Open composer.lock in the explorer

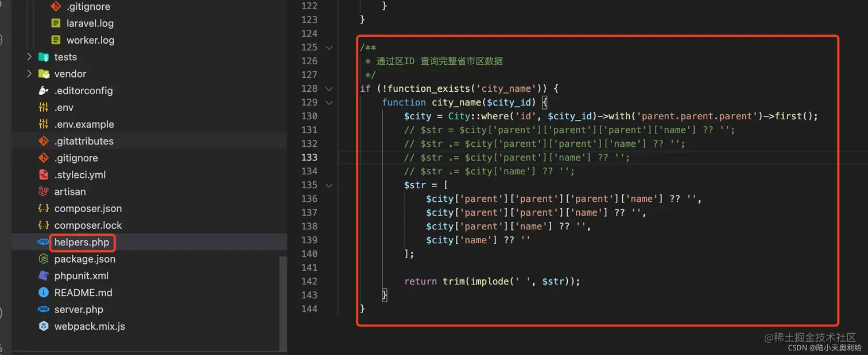88,225
